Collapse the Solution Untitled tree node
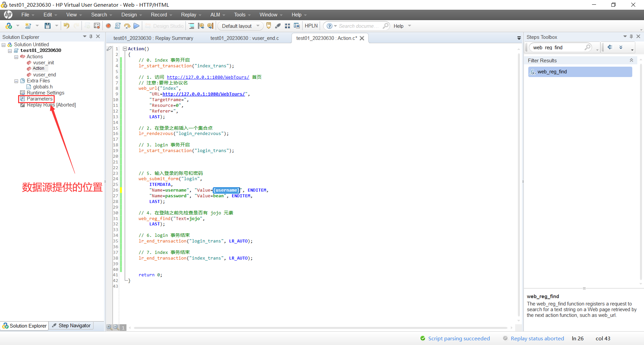Viewport: 644px width, 345px height. 3,45
